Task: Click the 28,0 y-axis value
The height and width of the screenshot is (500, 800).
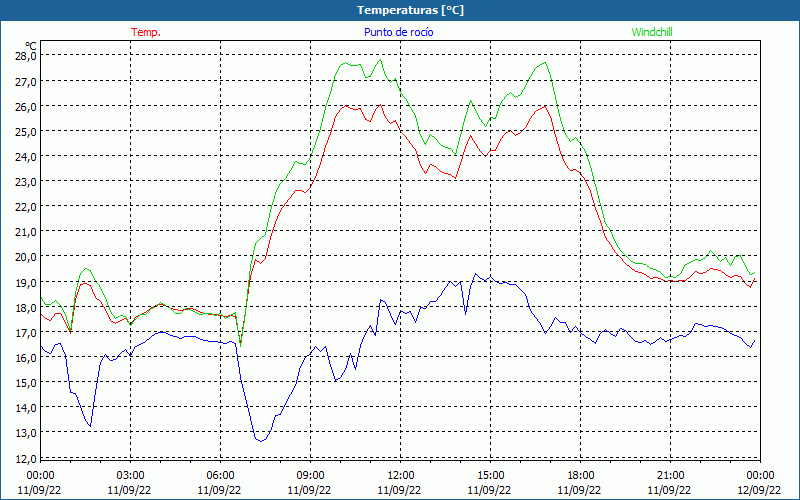Action: pyautogui.click(x=25, y=56)
